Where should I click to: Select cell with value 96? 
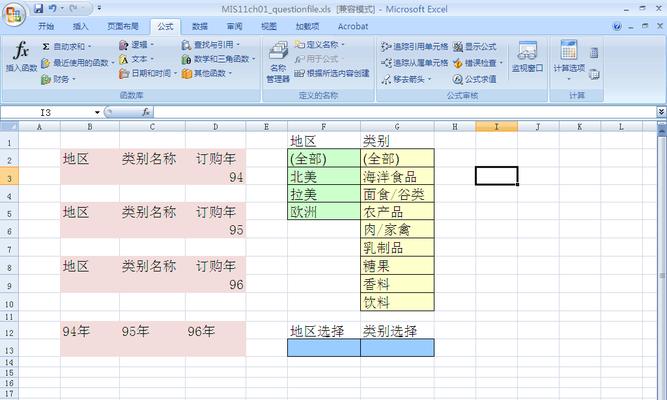click(216, 284)
